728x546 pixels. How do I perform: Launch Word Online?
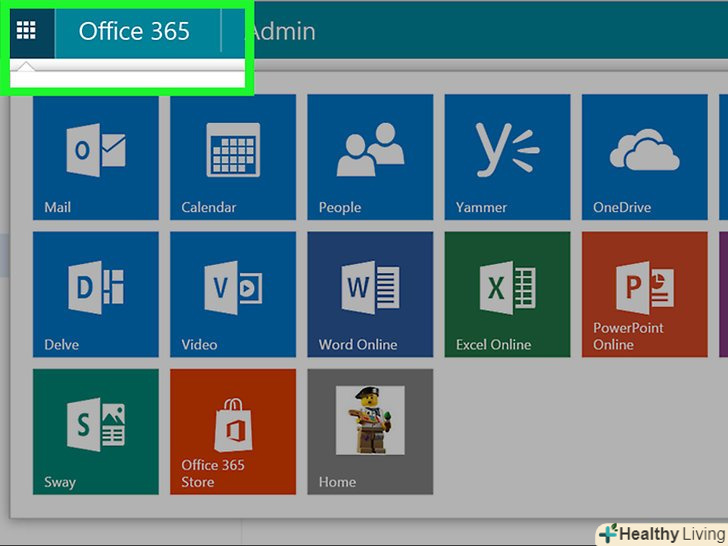pos(370,294)
